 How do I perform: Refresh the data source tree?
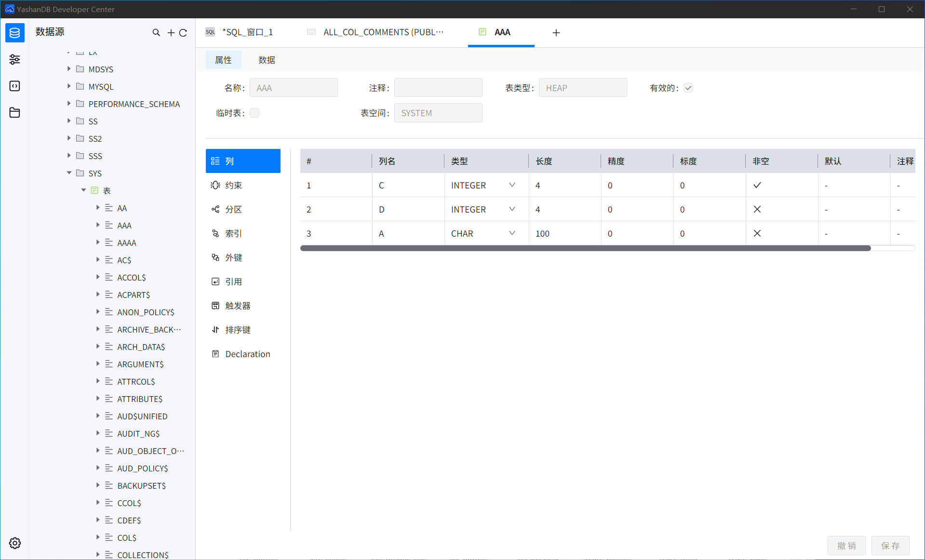[x=183, y=32]
